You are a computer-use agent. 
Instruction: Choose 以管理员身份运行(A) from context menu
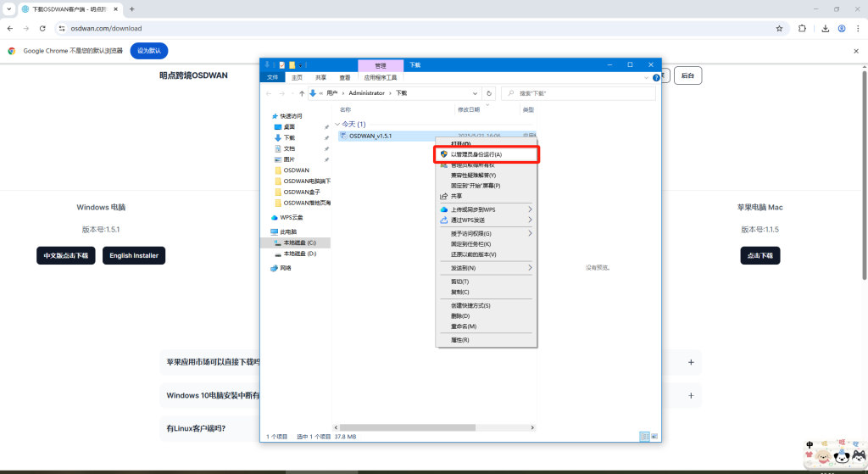coord(486,154)
